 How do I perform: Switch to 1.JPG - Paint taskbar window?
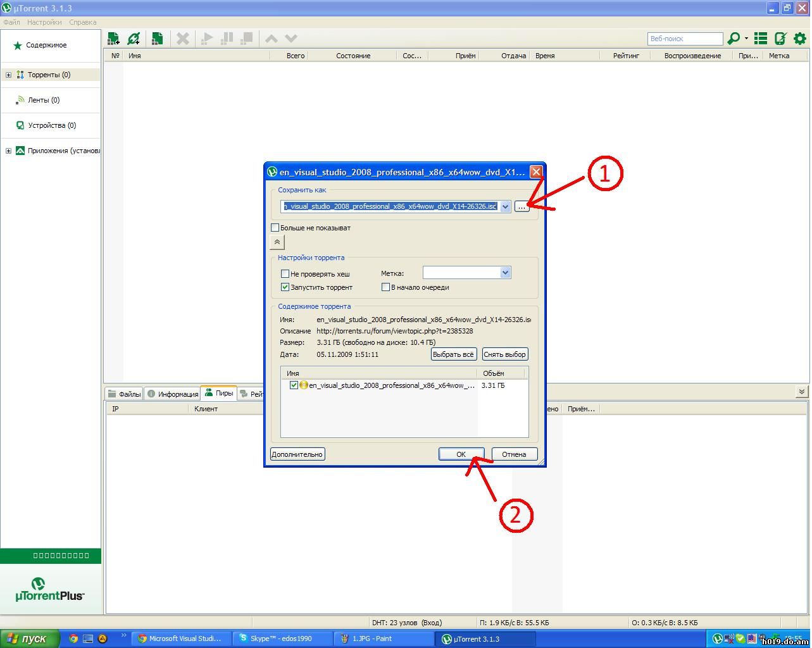coord(383,639)
